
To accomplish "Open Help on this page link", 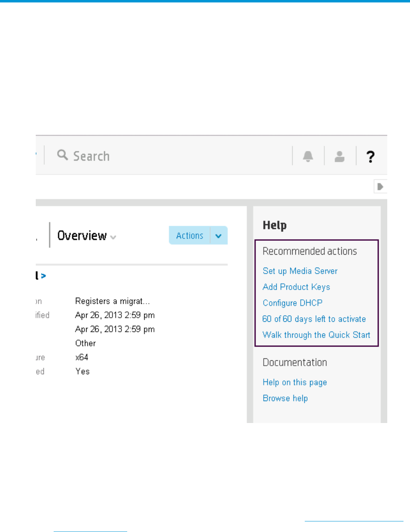I will [x=295, y=382].
